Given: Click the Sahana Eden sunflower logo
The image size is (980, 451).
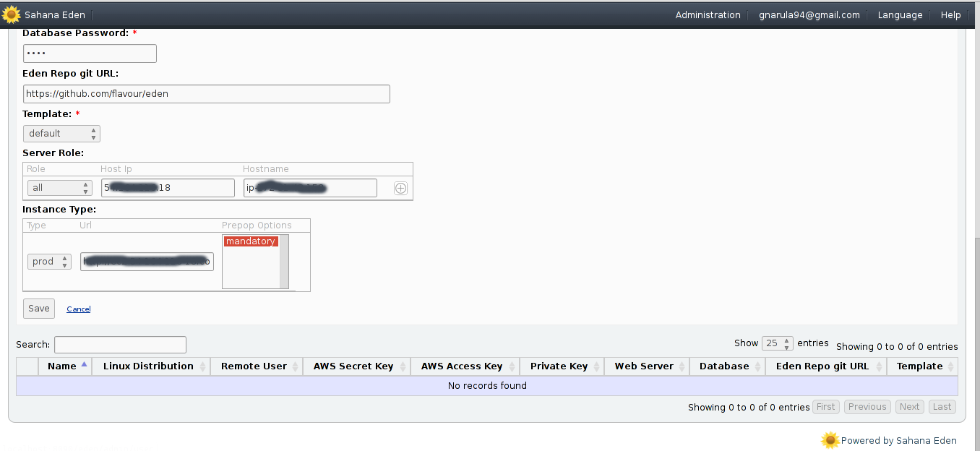Looking at the screenshot, I should 11,14.
